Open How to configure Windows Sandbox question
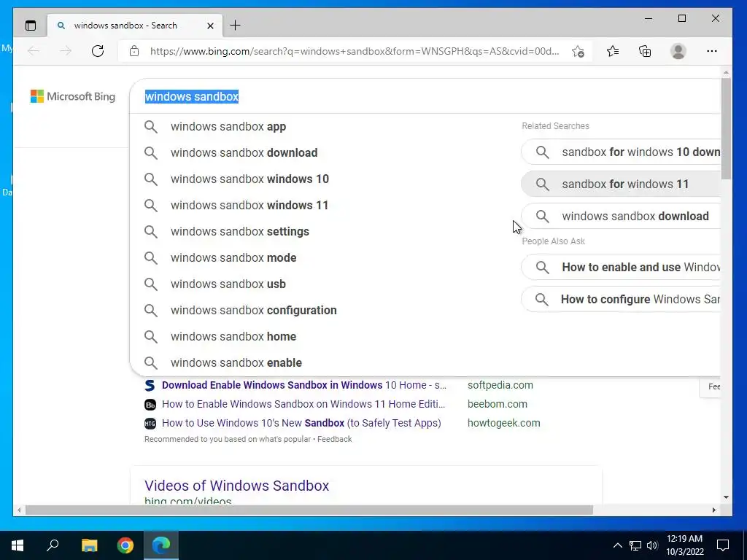Screen dimensions: 747x560 pos(622,299)
